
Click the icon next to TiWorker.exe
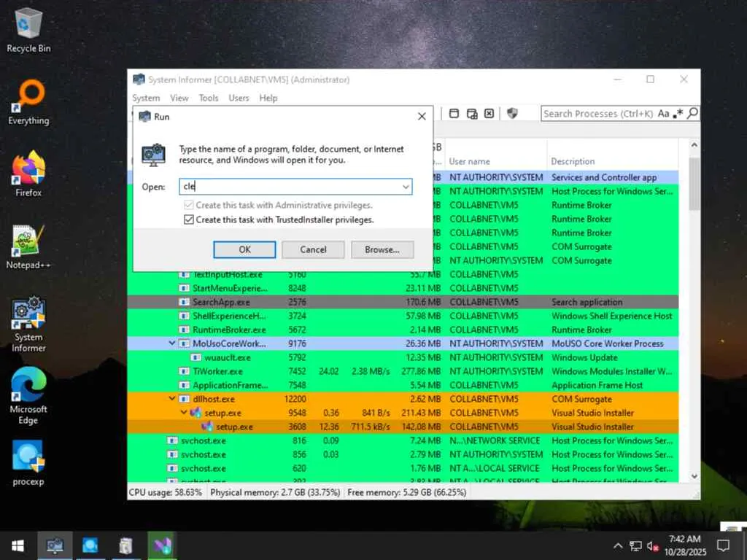click(x=184, y=371)
